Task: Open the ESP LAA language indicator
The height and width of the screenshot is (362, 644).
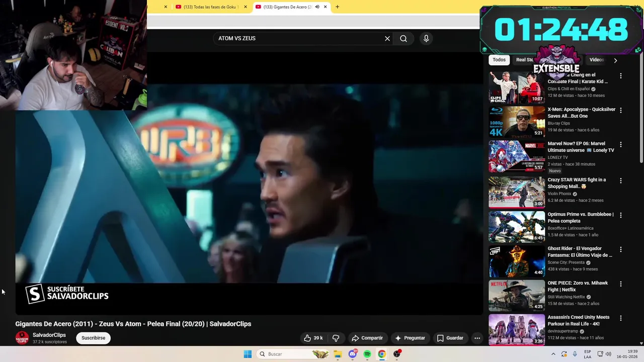Action: pos(588,354)
